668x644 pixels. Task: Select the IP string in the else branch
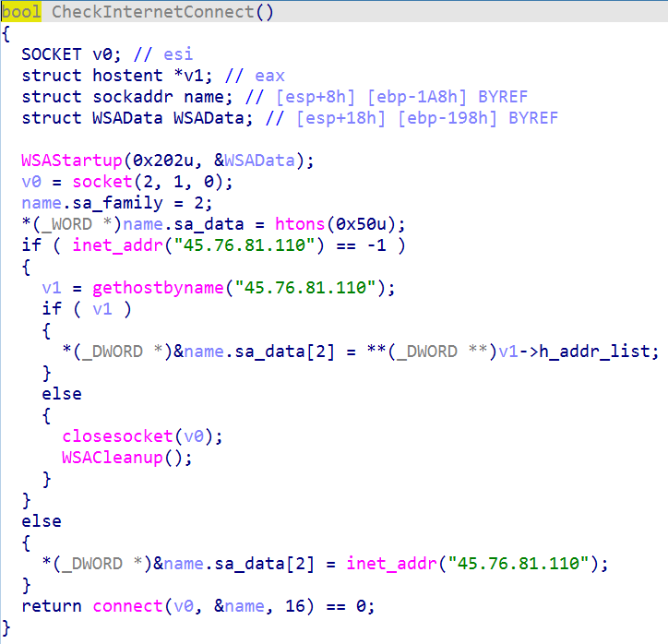[519, 564]
